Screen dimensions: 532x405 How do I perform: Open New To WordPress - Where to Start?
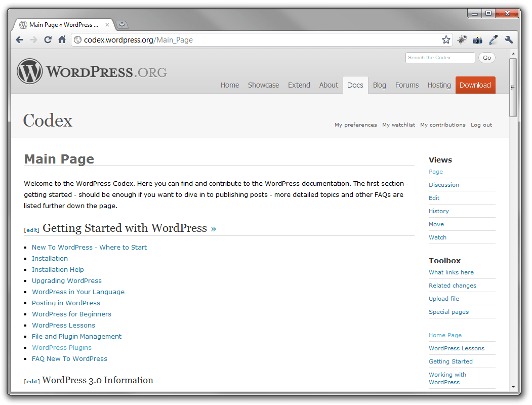[x=89, y=247]
